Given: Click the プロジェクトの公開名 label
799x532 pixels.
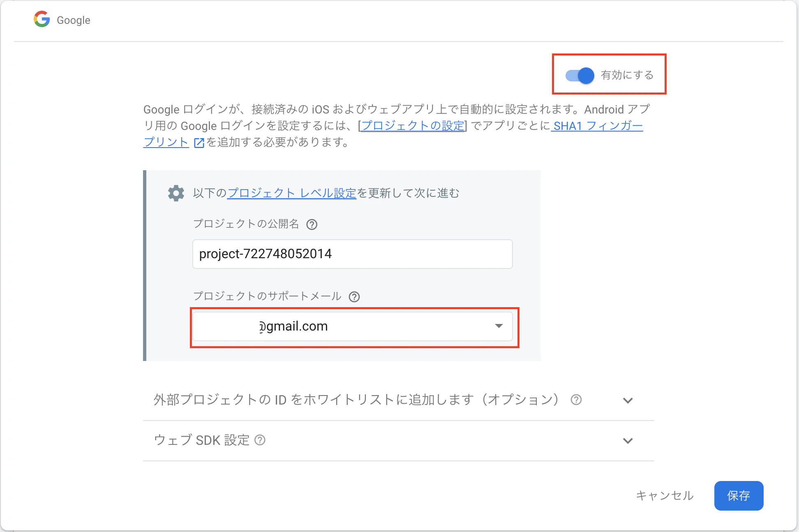Looking at the screenshot, I should pos(246,224).
